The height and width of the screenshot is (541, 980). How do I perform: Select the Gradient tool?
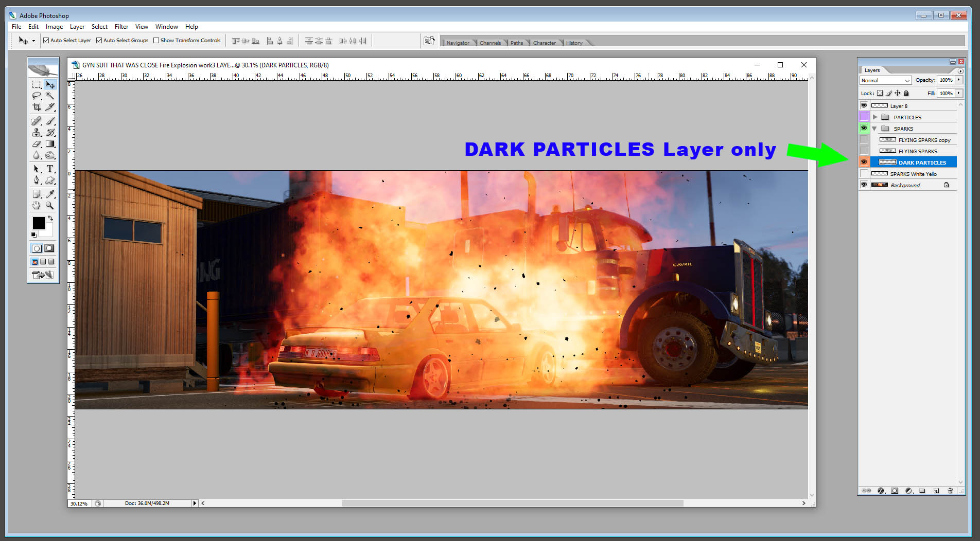(50, 144)
